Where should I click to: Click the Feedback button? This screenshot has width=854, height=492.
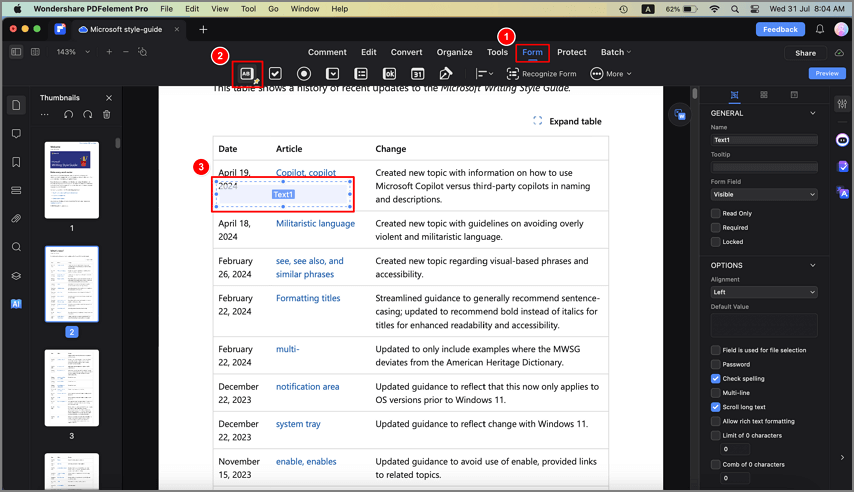click(780, 29)
